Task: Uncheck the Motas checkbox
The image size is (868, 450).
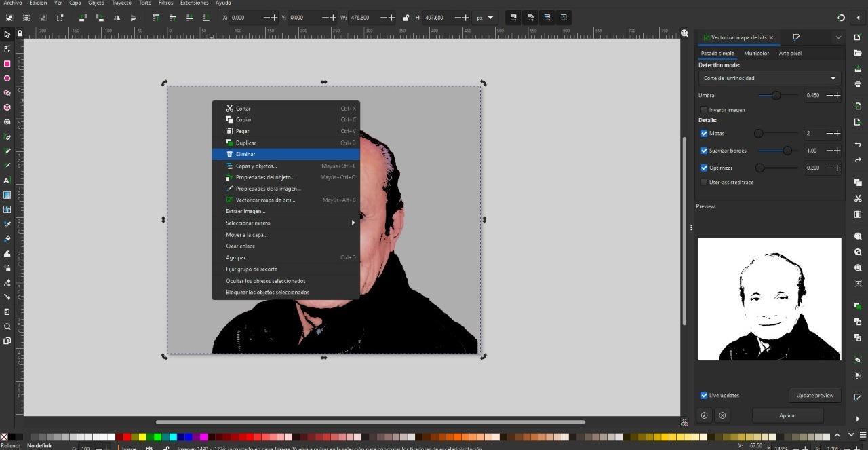Action: click(x=704, y=134)
